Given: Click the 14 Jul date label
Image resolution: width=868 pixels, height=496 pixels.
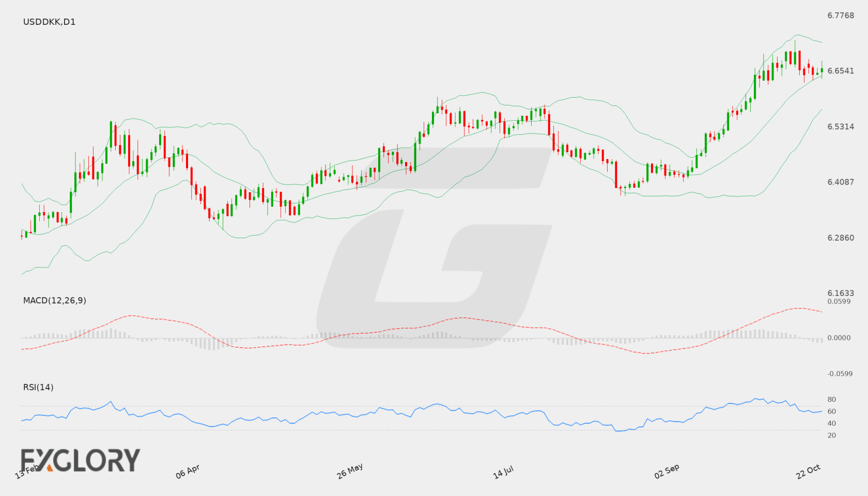Looking at the screenshot, I should [x=503, y=472].
